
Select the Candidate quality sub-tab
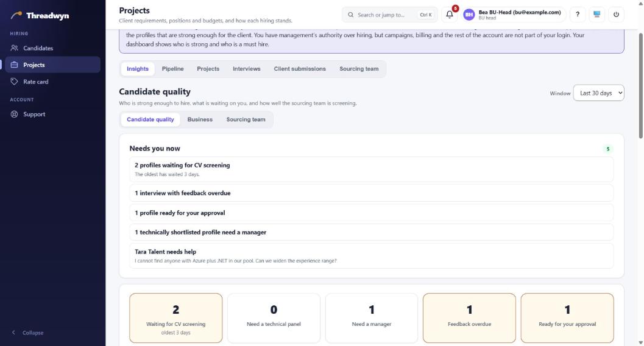[150, 119]
